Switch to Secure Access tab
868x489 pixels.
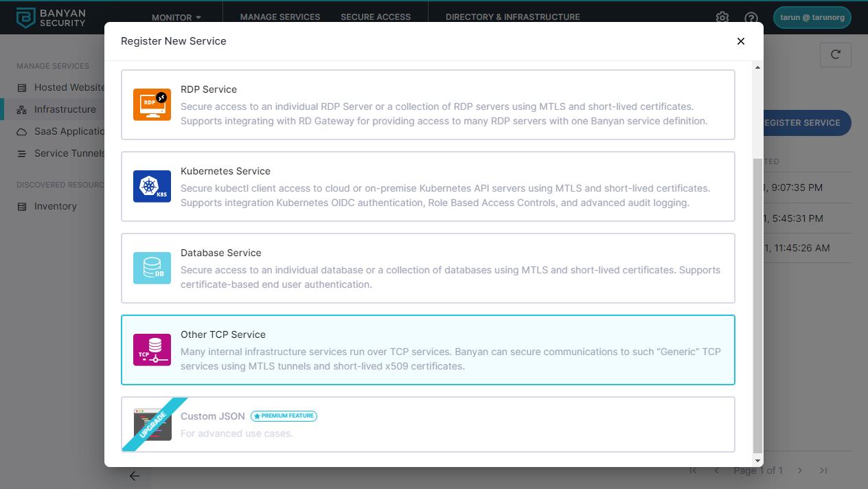[376, 17]
